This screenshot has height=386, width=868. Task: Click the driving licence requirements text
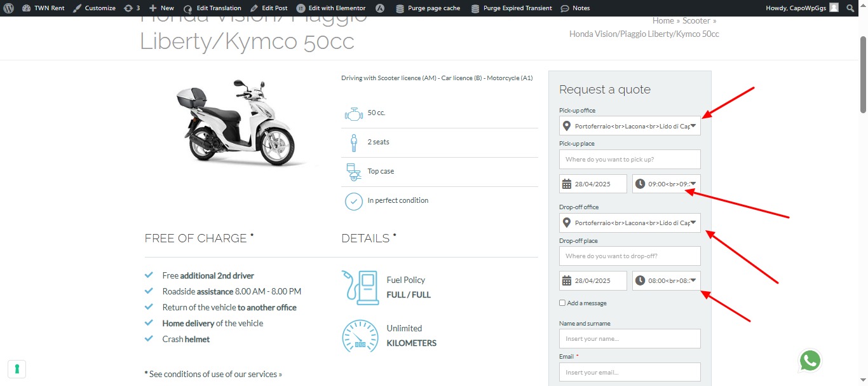tap(437, 78)
